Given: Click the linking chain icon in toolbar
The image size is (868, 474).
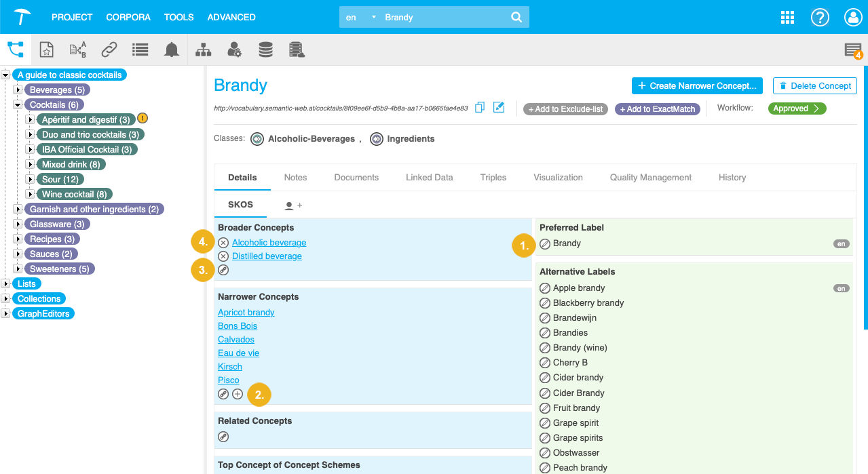Looking at the screenshot, I should (x=109, y=50).
